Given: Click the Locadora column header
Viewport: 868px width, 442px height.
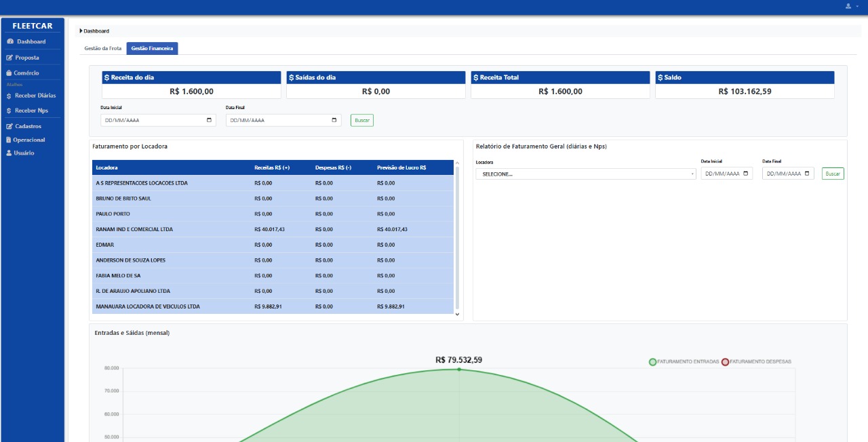Looking at the screenshot, I should 107,167.
